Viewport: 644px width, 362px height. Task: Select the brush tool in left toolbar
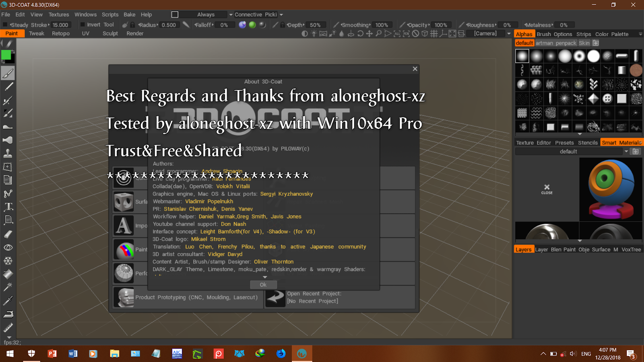(8, 73)
